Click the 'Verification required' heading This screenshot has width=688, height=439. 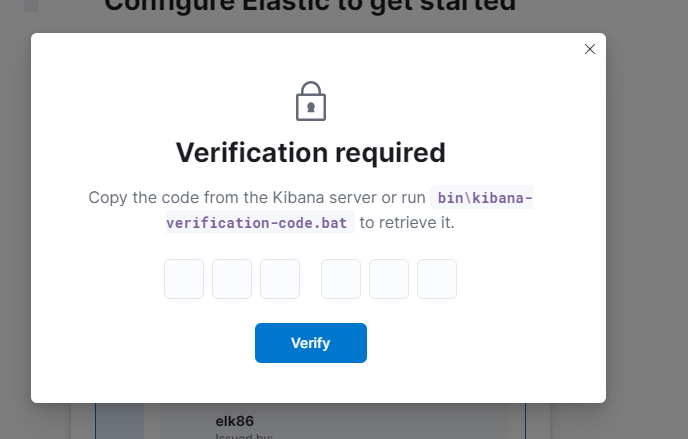tap(311, 153)
